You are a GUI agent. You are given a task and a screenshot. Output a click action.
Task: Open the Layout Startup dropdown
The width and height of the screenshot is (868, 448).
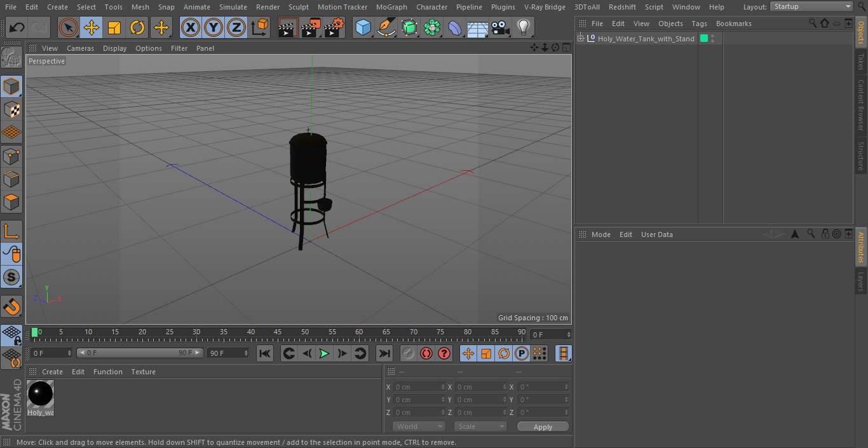tap(812, 6)
